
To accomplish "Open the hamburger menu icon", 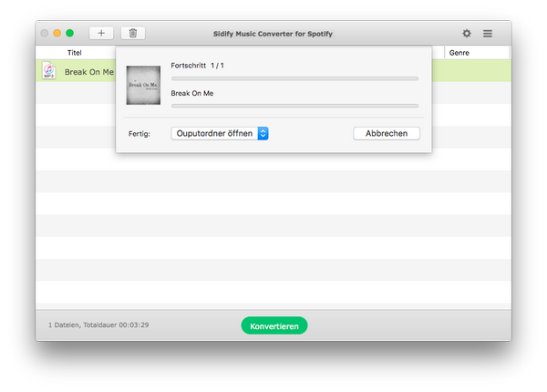I will click(488, 33).
